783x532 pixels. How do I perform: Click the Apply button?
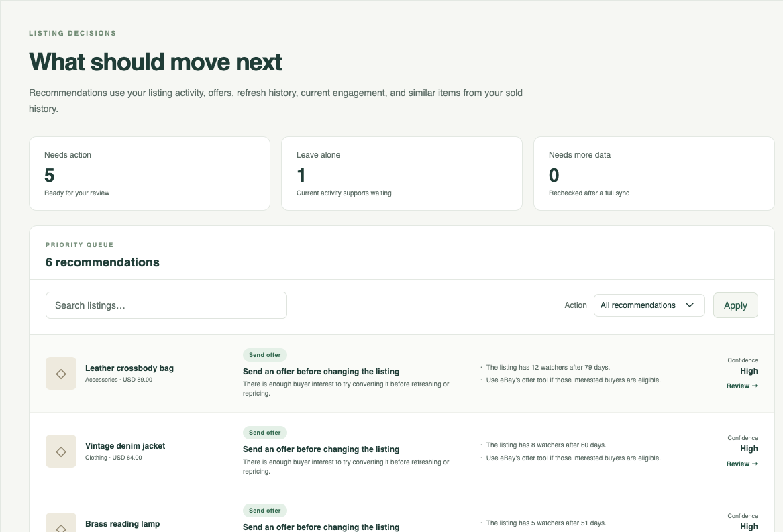coord(735,305)
